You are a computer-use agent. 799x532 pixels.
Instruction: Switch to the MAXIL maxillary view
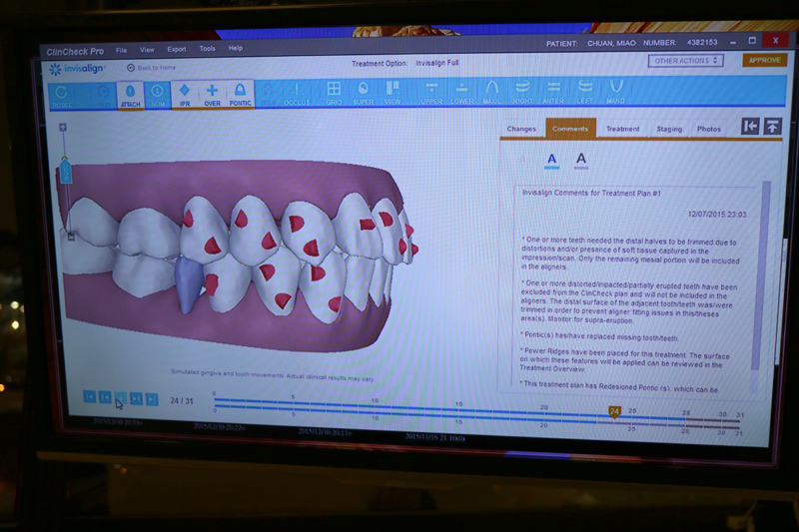[491, 93]
